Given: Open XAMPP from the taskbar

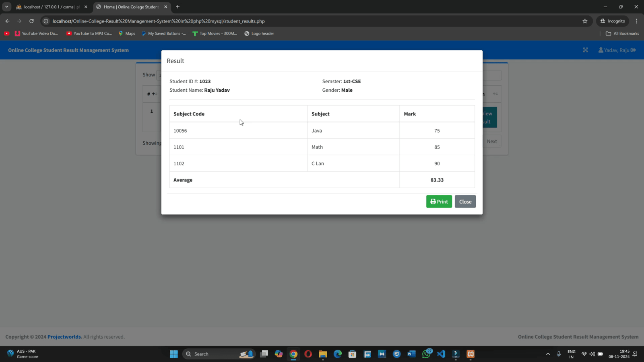Looking at the screenshot, I should [470, 354].
